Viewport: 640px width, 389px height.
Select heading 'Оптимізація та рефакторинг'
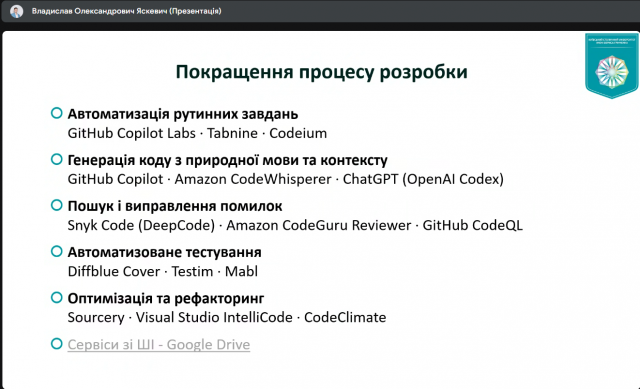[x=166, y=298]
